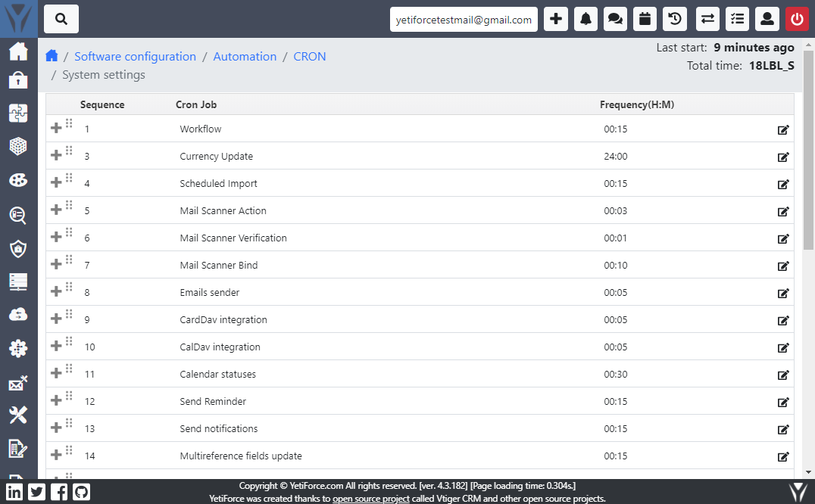
Task: Grab the Mail Scanner Action drag handle
Action: (69, 205)
